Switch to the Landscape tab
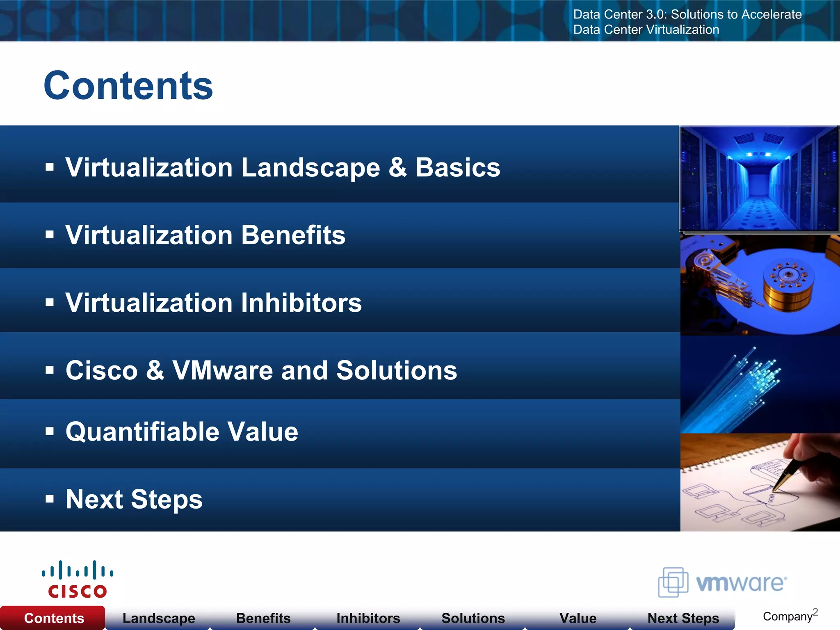840x630 pixels. (159, 618)
